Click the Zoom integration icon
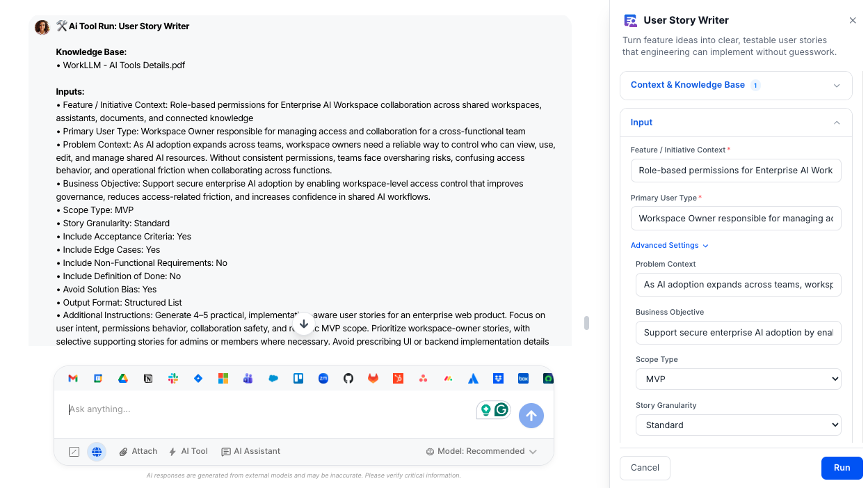This screenshot has height=488, width=868. click(x=323, y=378)
